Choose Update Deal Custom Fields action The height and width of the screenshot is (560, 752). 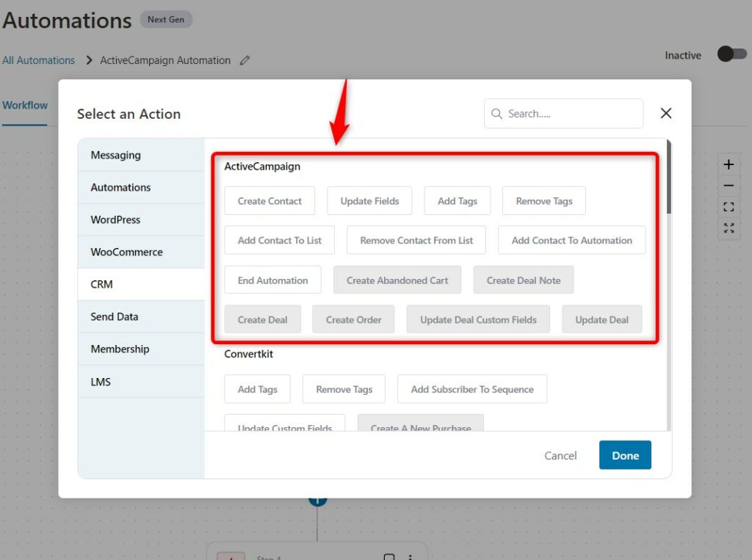coord(478,319)
